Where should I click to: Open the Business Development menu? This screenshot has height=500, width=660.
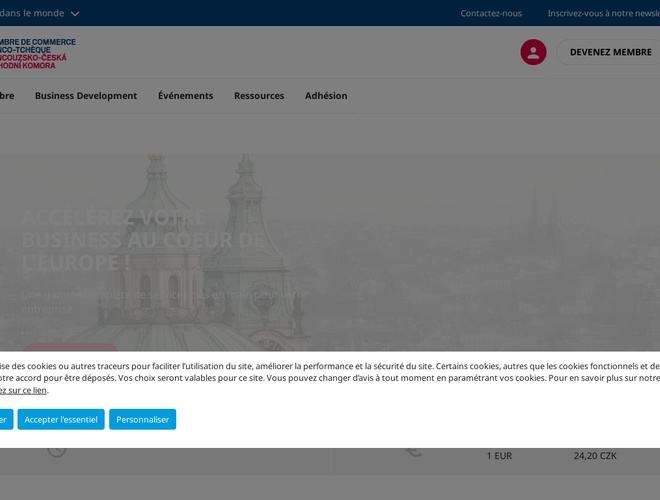86,96
